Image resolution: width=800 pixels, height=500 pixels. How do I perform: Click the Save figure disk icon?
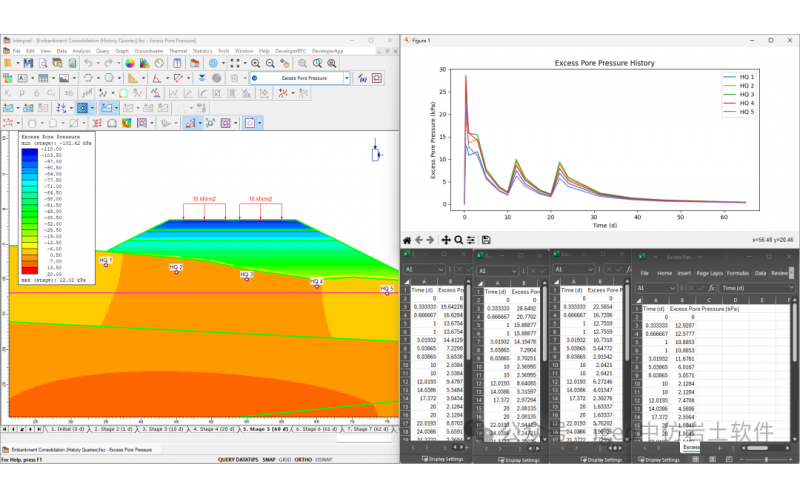pyautogui.click(x=486, y=240)
